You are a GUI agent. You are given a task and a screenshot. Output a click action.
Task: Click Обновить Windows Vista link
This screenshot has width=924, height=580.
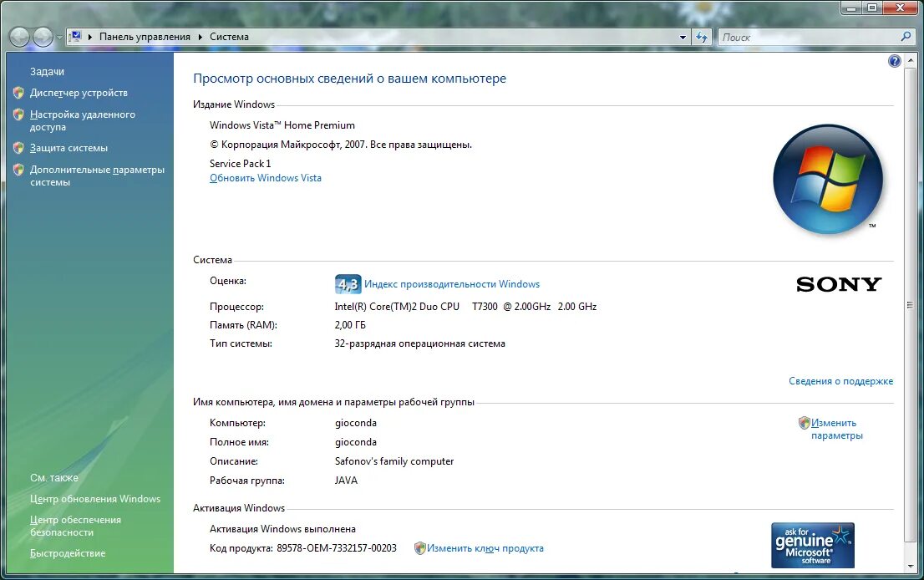point(265,178)
